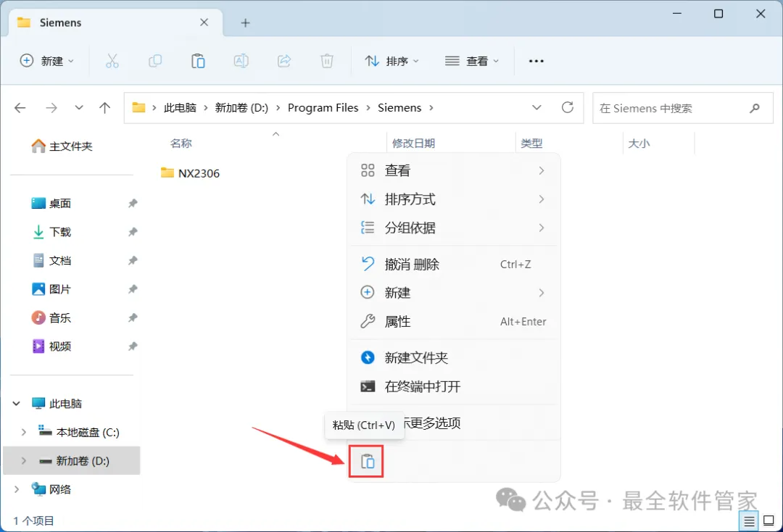Sort by the 类型 column header

click(531, 144)
